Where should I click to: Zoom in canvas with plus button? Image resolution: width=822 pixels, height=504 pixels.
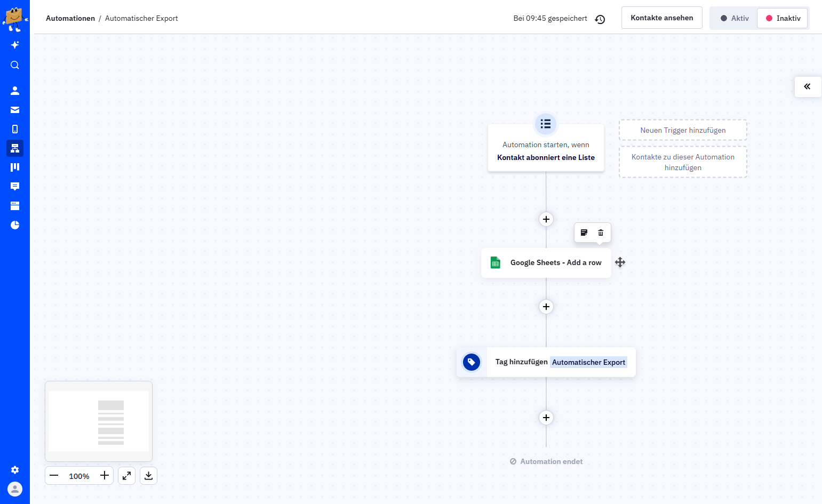coord(105,476)
